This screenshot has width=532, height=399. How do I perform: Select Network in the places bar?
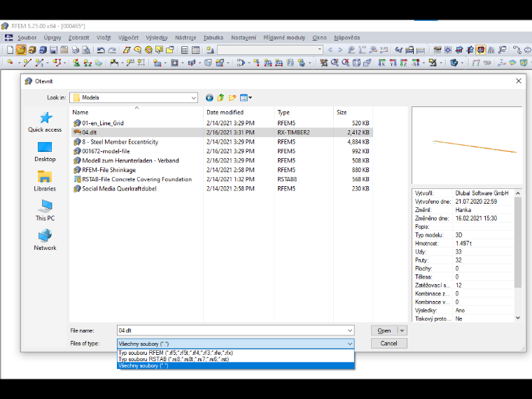45,240
